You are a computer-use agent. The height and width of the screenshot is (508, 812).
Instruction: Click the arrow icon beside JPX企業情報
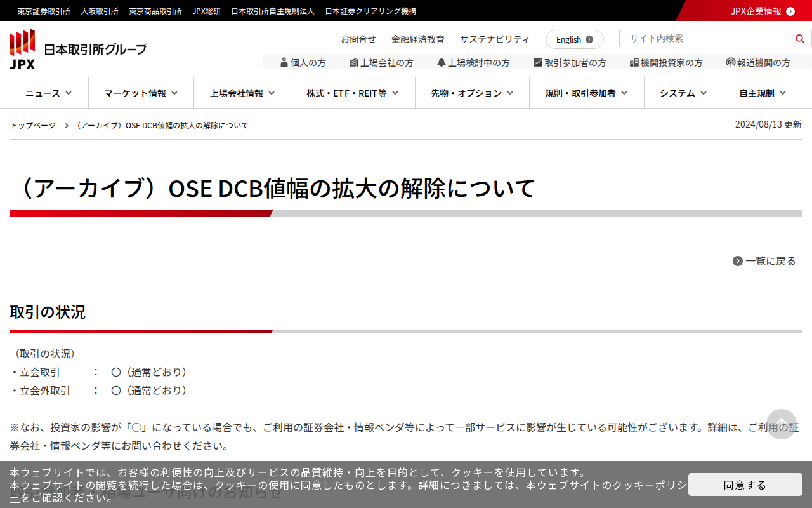[x=790, y=11]
